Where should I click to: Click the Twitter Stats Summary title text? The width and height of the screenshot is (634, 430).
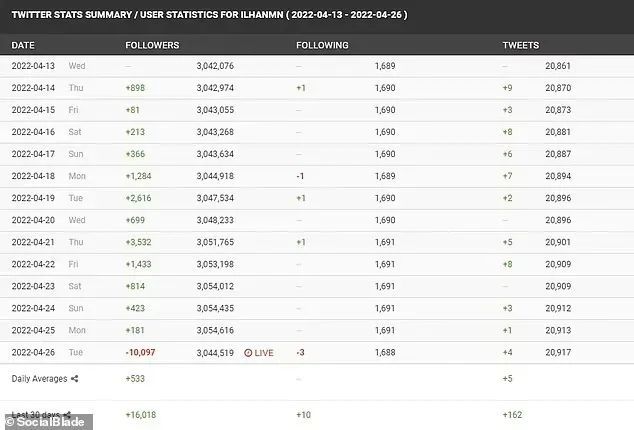[x=209, y=15]
